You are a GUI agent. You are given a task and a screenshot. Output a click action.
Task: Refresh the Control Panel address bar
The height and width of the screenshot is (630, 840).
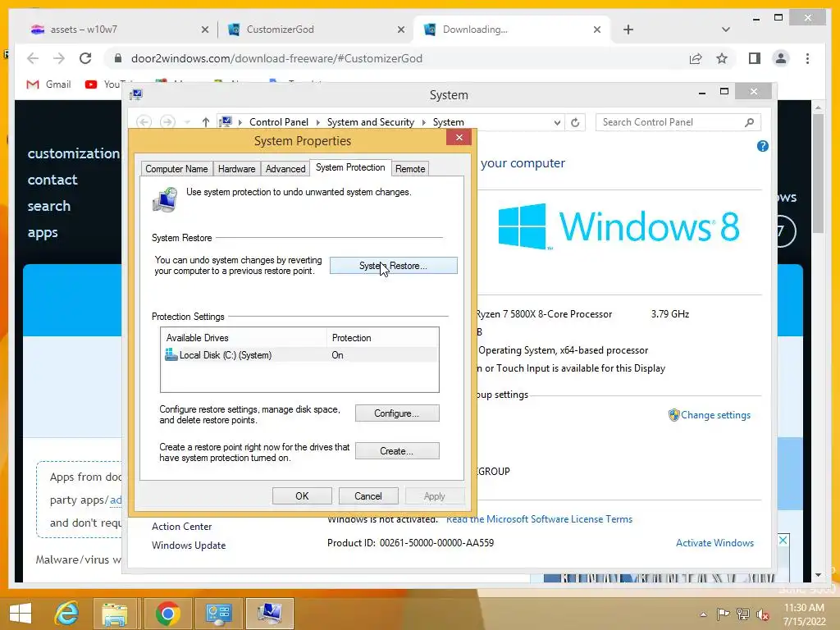(575, 122)
